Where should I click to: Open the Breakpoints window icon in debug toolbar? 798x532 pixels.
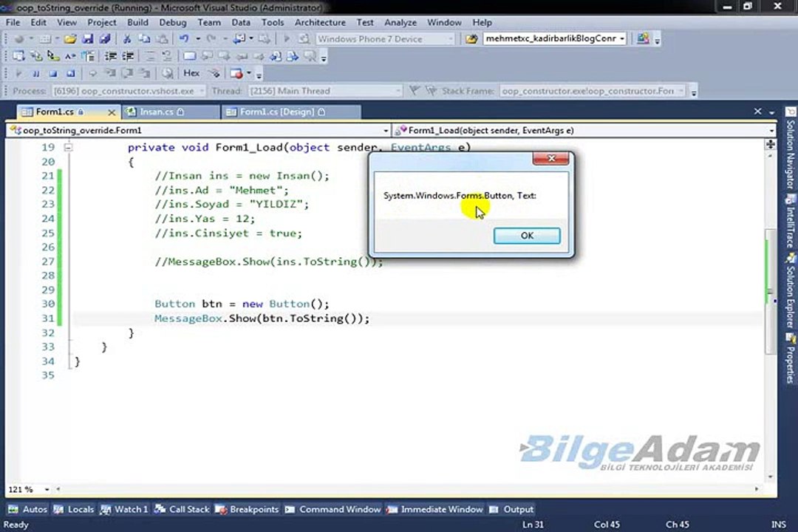tap(236, 73)
